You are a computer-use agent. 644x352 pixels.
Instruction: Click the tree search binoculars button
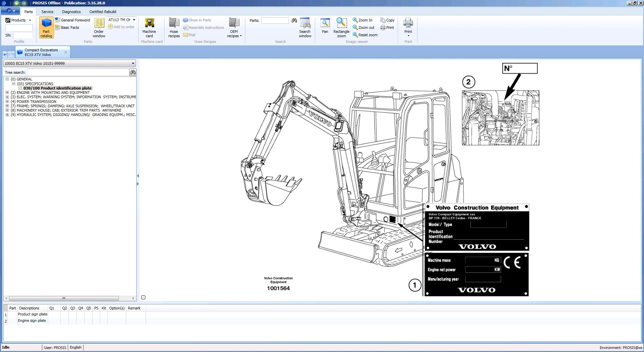[133, 72]
